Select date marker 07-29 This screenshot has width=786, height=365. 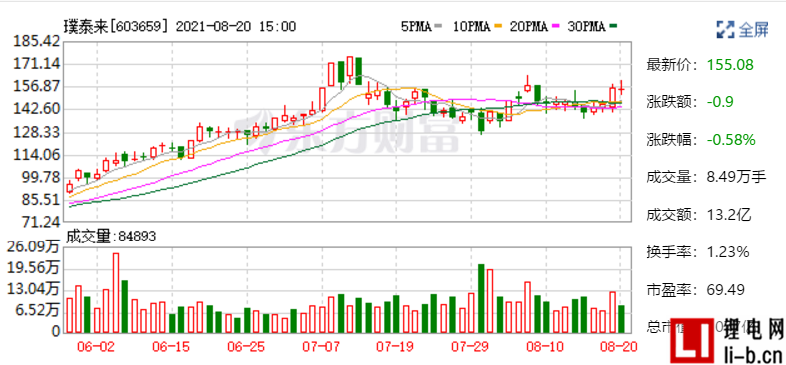(470, 347)
